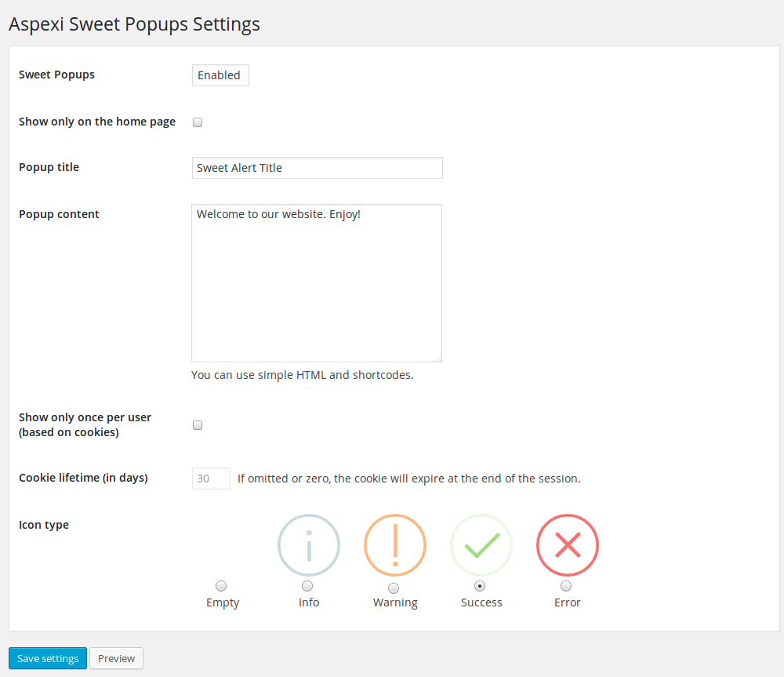Click the green Success checkmark icon

481,545
